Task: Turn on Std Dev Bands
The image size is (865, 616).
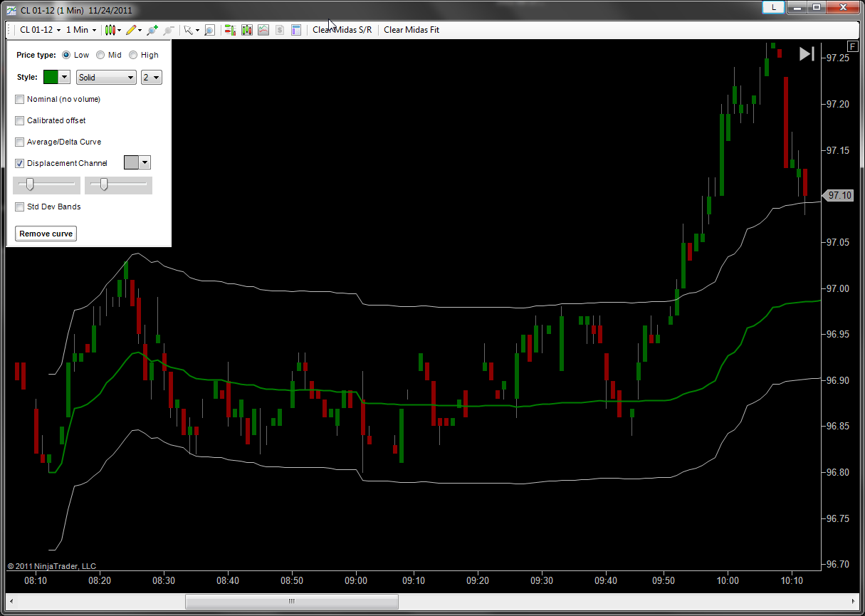Action: pos(20,207)
